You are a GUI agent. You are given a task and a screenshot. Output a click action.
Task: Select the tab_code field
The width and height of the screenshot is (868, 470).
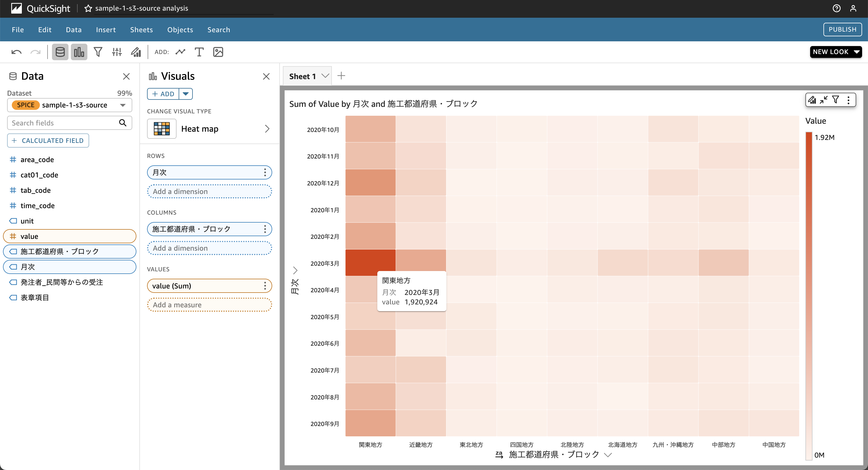[70, 190]
